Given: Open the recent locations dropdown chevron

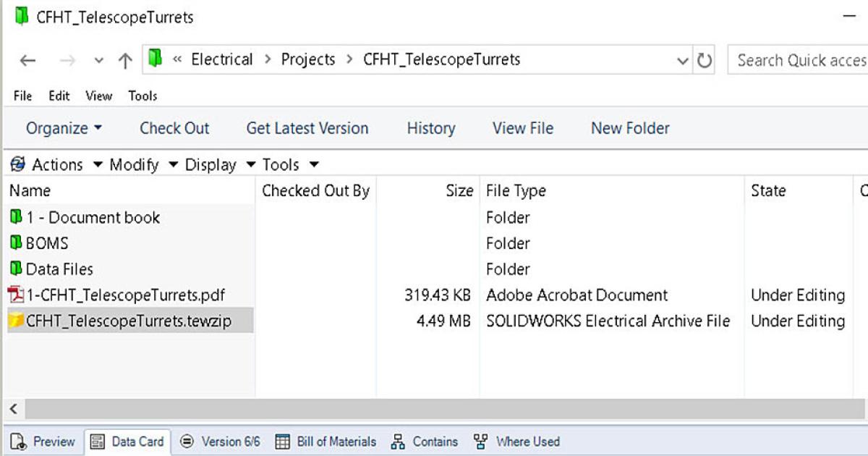Looking at the screenshot, I should click(99, 61).
